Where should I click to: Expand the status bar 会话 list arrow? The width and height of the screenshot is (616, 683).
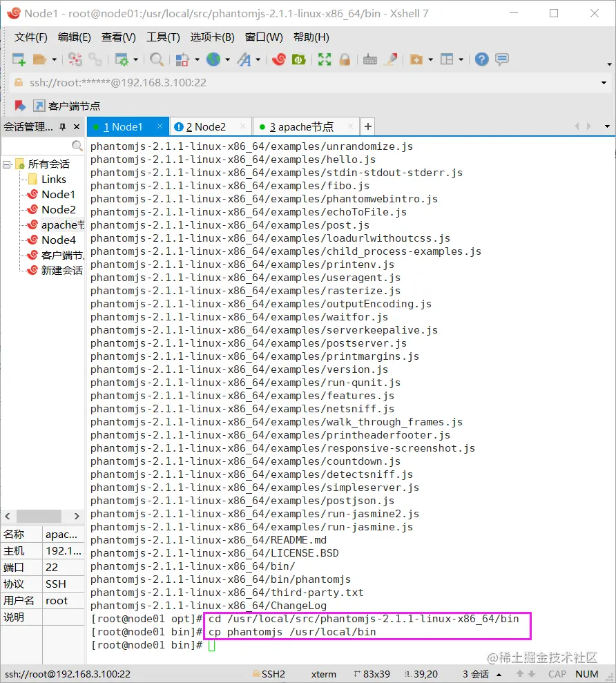point(499,674)
